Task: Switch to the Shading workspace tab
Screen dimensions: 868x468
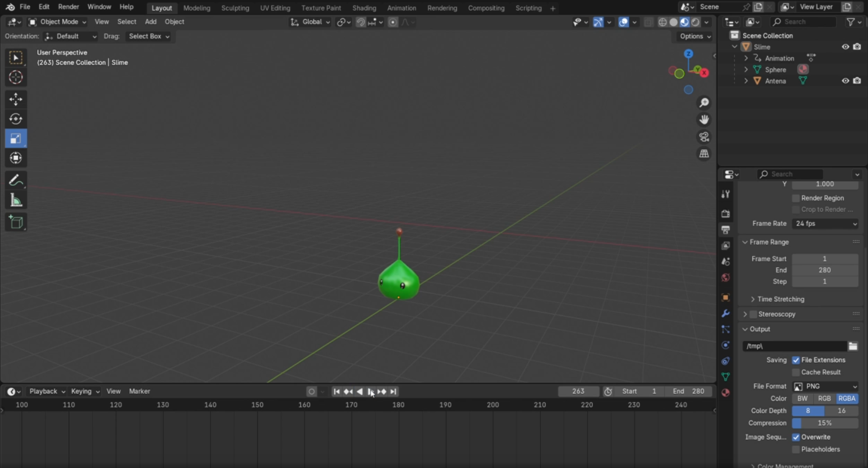Action: [364, 8]
